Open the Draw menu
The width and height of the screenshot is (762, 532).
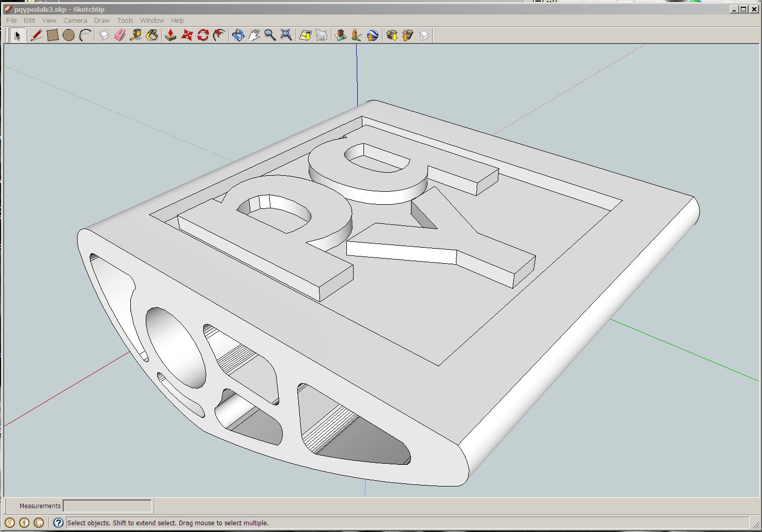tap(102, 21)
